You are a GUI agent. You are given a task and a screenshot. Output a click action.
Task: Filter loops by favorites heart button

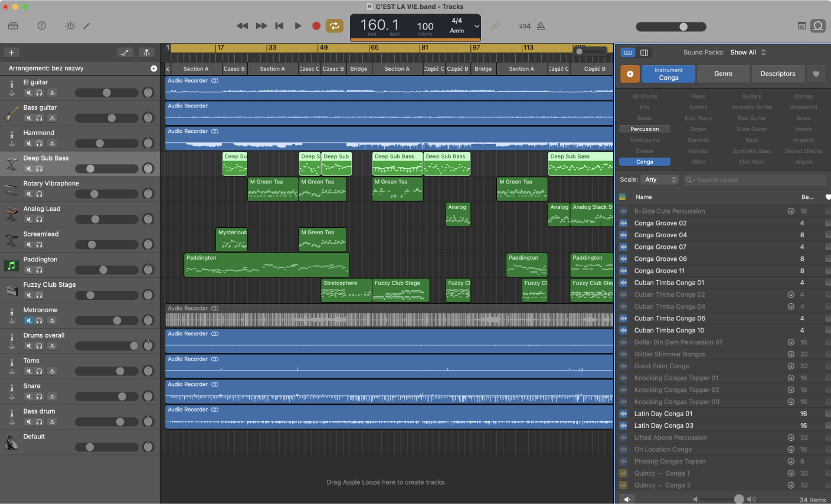point(816,74)
